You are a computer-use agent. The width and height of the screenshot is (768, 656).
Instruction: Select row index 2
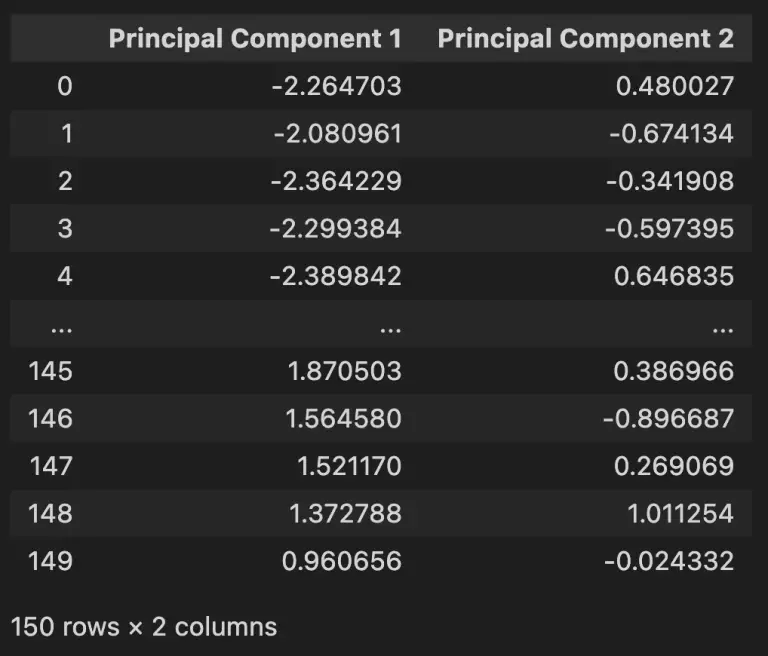click(x=65, y=181)
